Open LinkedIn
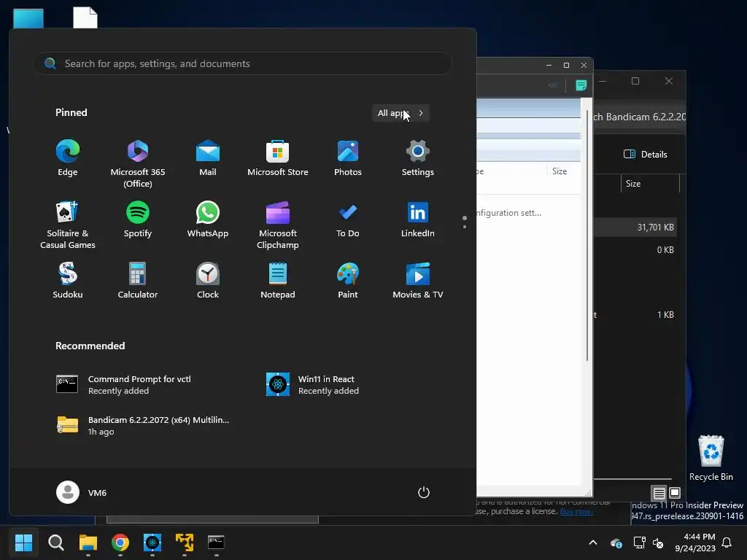The image size is (747, 560). click(x=418, y=219)
